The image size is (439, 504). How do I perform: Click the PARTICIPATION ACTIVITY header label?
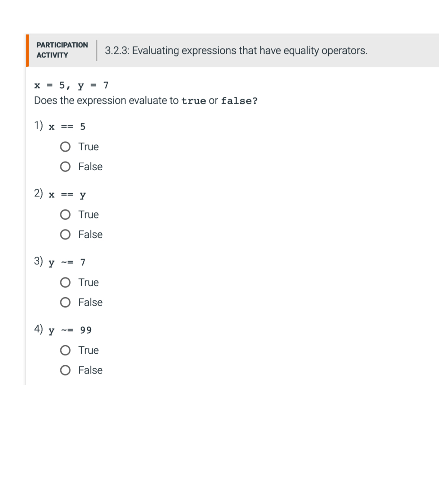click(x=62, y=50)
